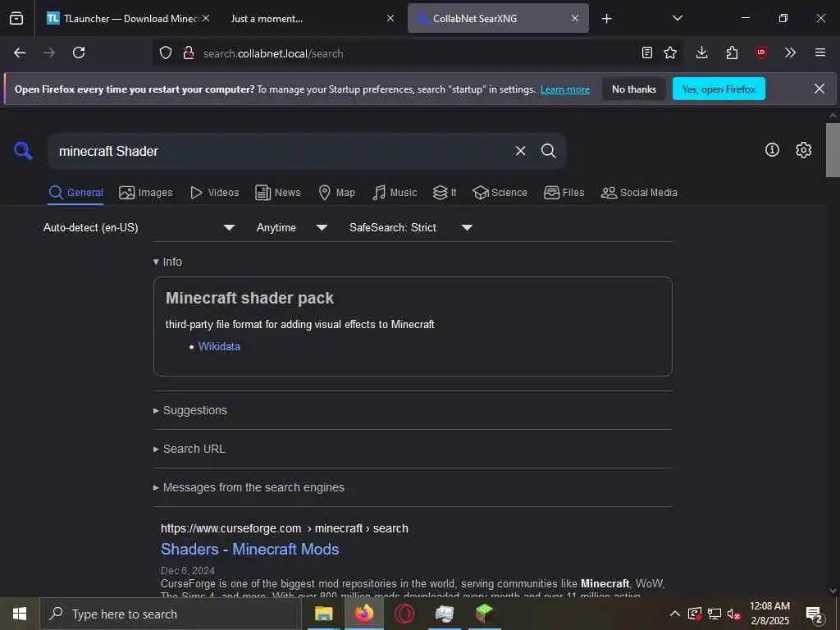840x630 pixels.
Task: Open the Anytime time range dropdown
Action: click(292, 228)
